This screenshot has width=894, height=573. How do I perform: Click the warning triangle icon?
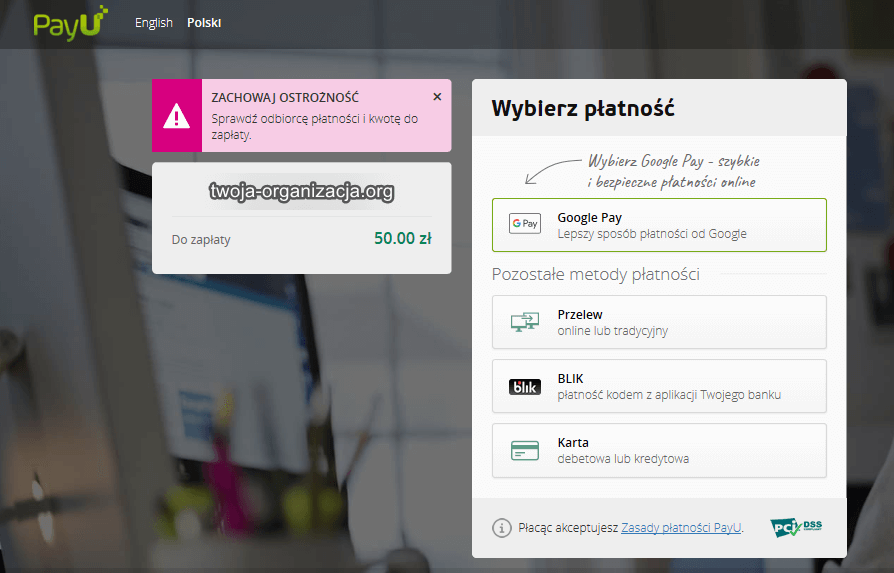pos(177,116)
